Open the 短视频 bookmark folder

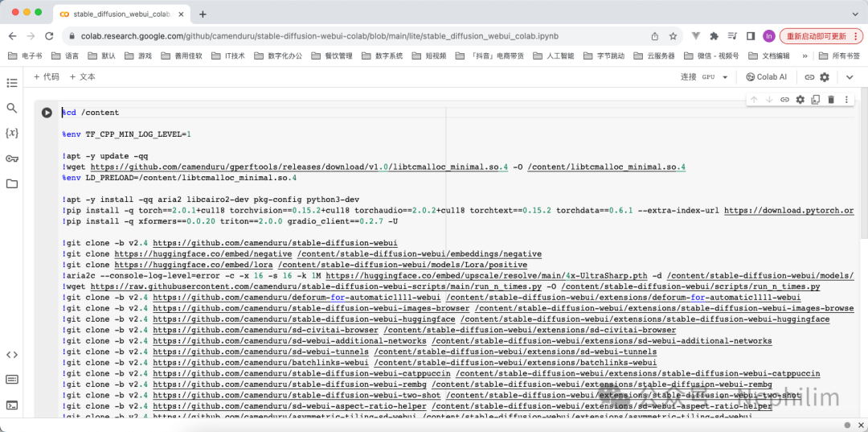pyautogui.click(x=429, y=56)
